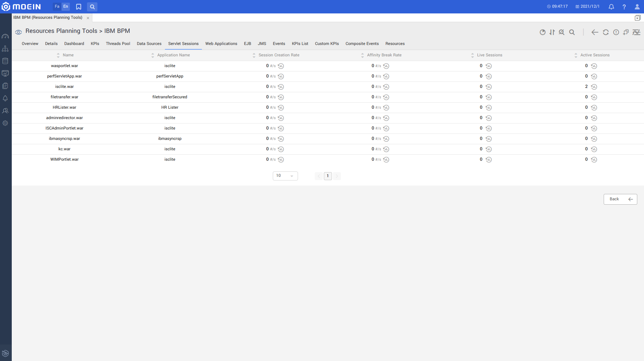The image size is (644, 361).
Task: Open the reports clipboard sidebar icon
Action: pos(5,86)
